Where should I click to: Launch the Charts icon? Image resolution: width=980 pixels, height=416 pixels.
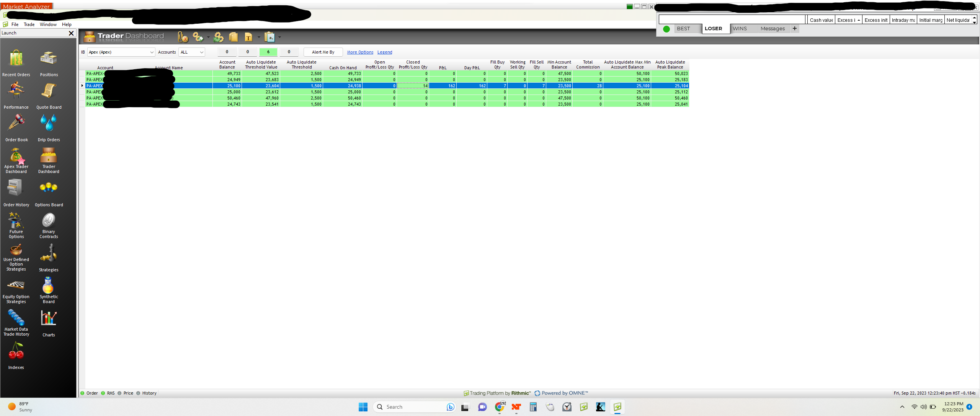(x=49, y=323)
